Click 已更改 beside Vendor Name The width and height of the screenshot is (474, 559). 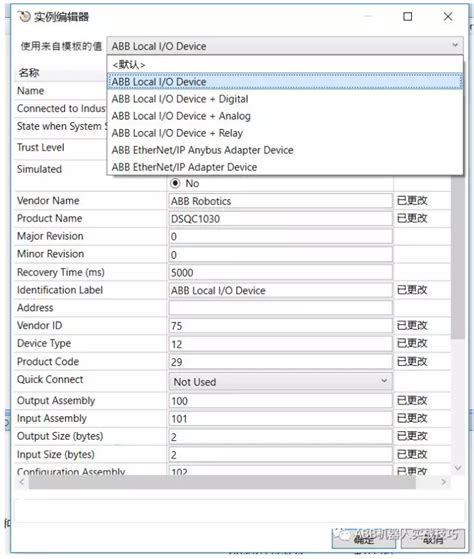tap(412, 201)
